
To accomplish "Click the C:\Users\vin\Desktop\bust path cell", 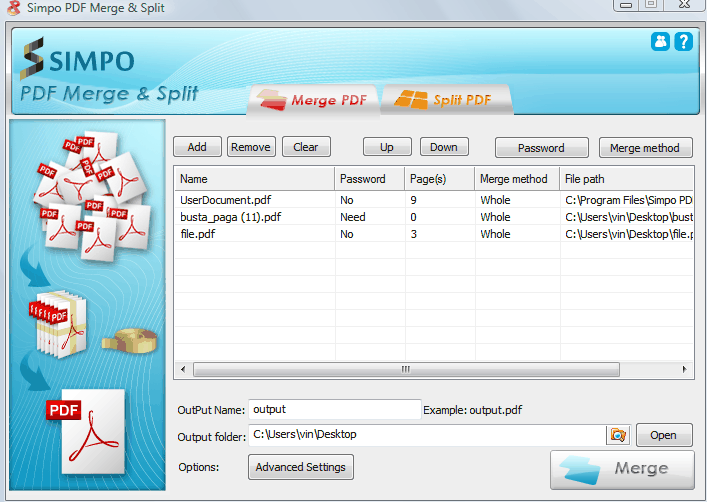I will [x=629, y=217].
